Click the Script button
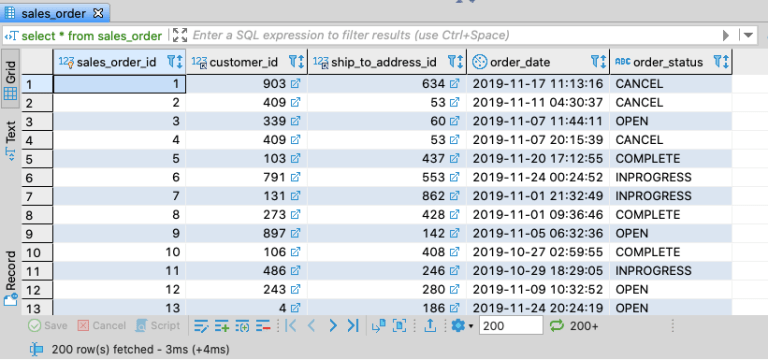 click(x=158, y=326)
